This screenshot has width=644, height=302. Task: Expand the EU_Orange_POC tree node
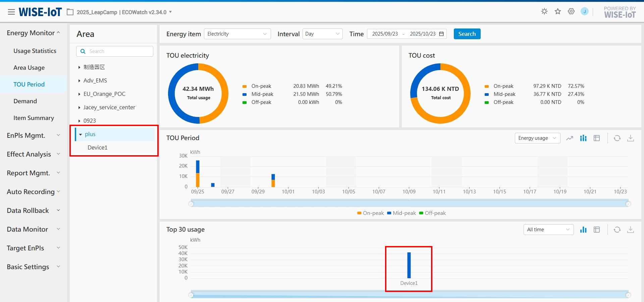79,94
